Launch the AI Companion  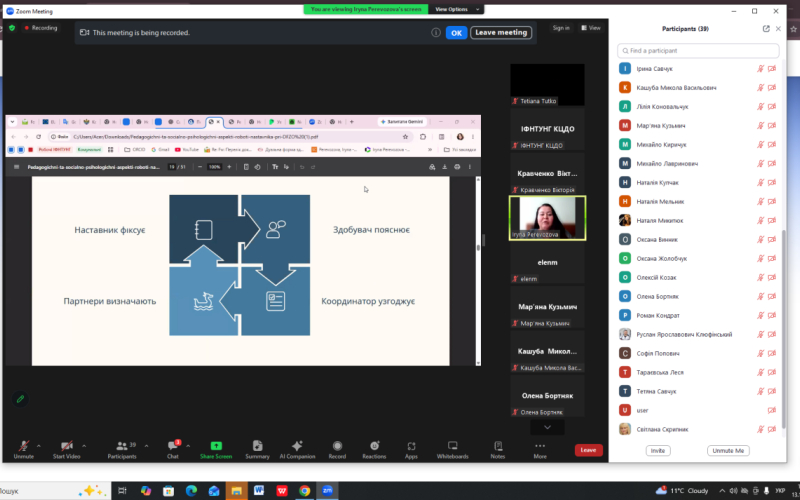(297, 449)
